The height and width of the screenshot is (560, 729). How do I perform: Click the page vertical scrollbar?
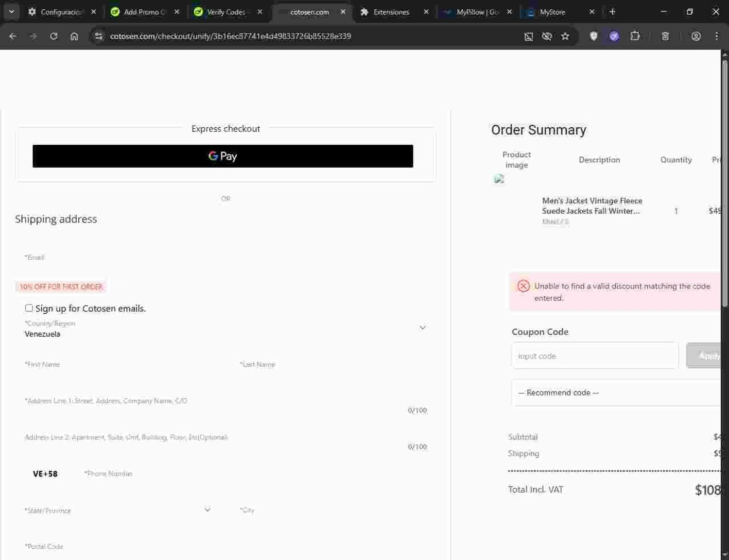[725, 185]
